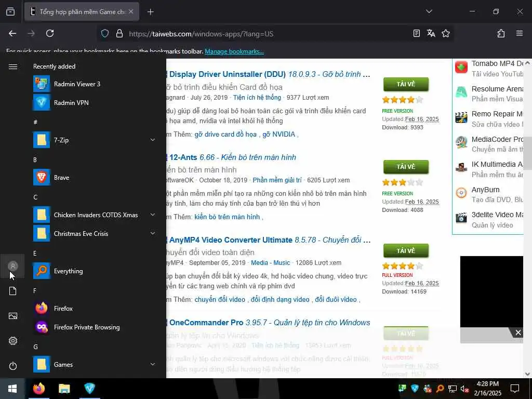This screenshot has height=399, width=532.
Task: Expand the Christmas Eve Crisis chevron
Action: click(x=153, y=233)
